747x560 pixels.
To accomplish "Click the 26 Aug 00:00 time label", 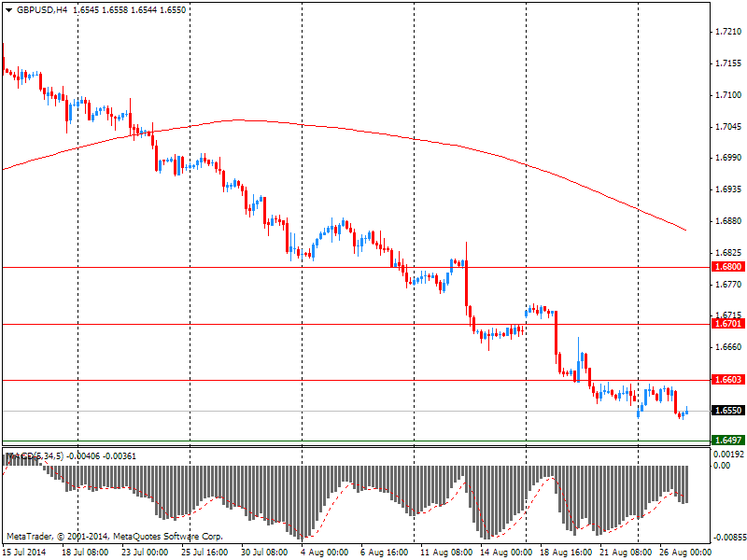I will [685, 553].
